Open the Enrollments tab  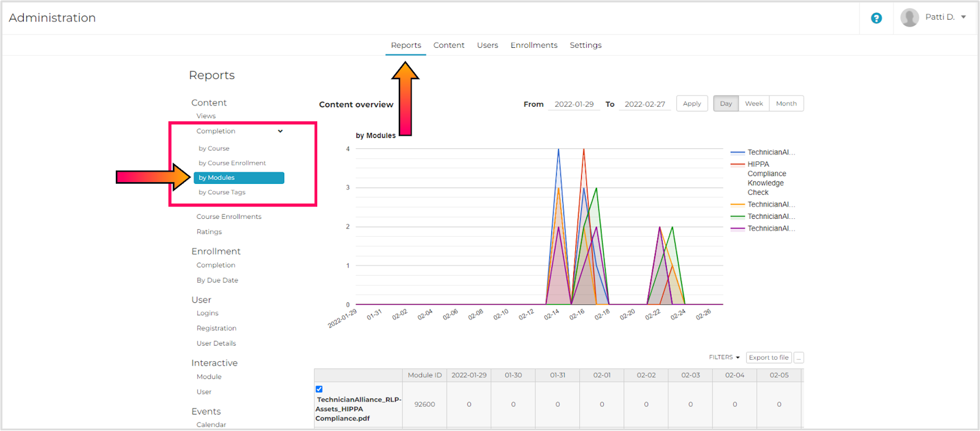click(534, 45)
